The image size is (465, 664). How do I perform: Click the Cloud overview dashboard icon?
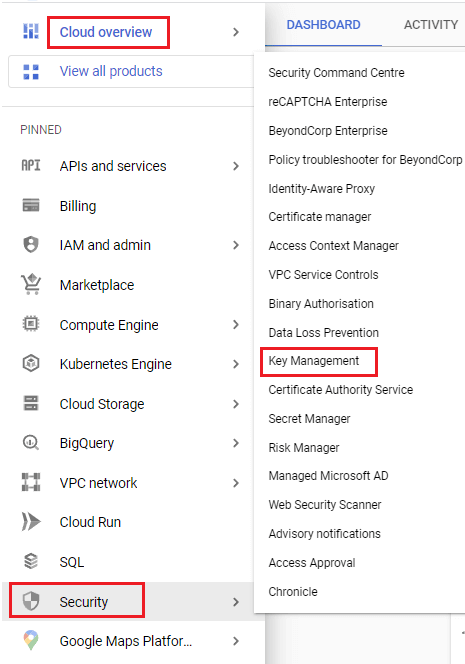[x=31, y=32]
